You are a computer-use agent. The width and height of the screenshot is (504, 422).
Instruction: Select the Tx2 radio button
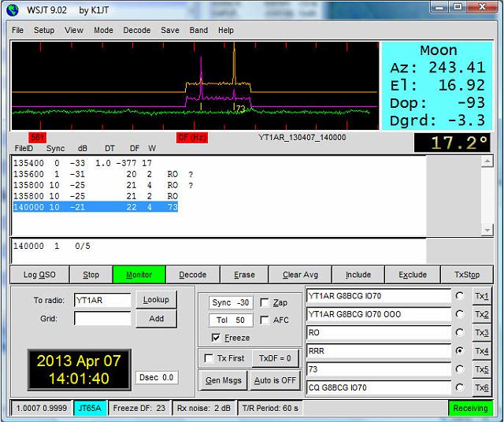[x=460, y=314]
